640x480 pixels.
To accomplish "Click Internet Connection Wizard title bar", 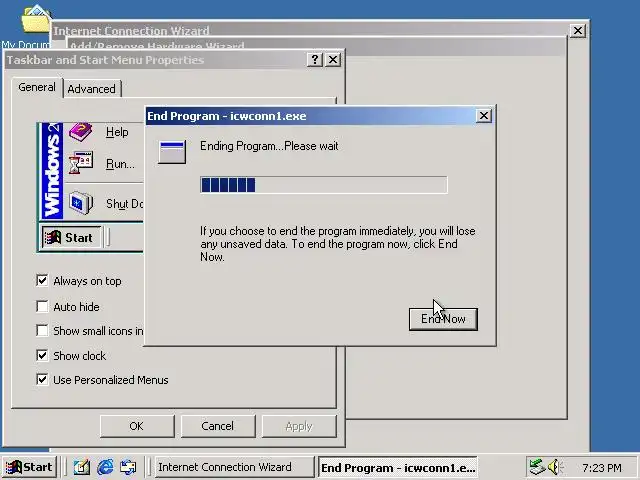I will 310,31.
